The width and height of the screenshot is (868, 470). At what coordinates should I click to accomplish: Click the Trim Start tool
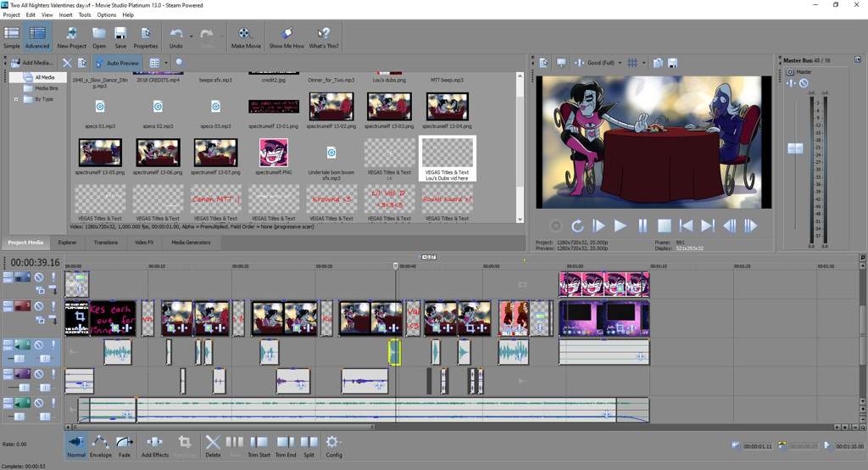point(259,446)
